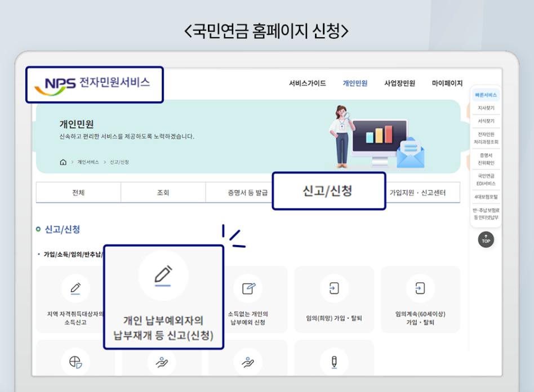Open the 마이페이지 menu
534x392 pixels.
pyautogui.click(x=447, y=83)
